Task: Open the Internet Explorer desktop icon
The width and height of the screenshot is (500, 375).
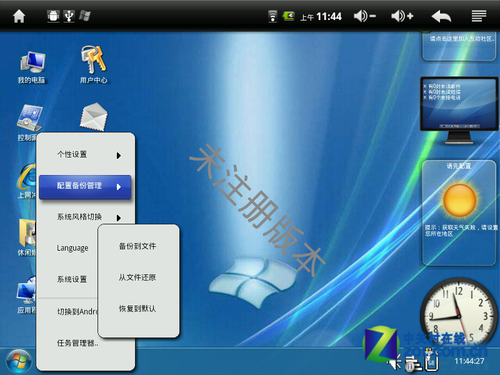Action: 27,180
